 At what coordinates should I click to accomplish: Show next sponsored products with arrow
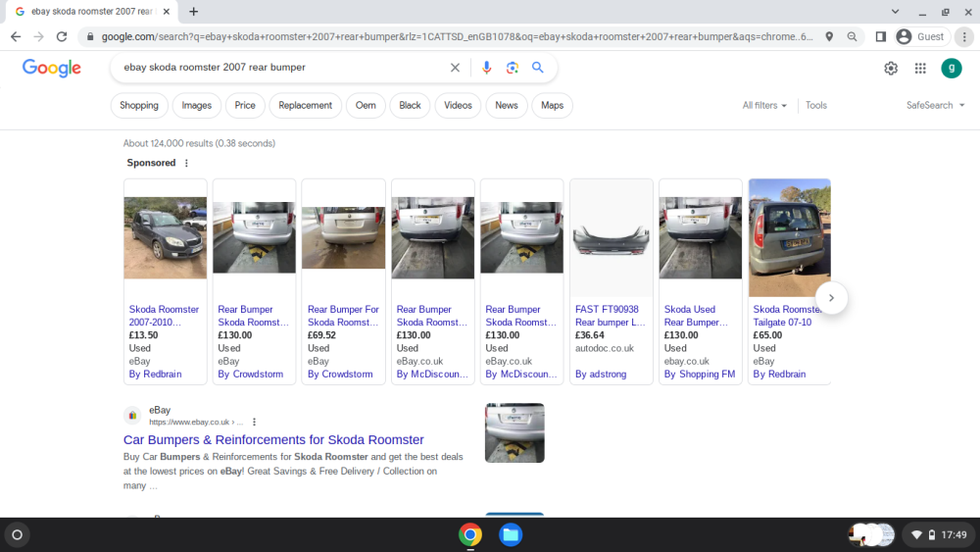pyautogui.click(x=831, y=297)
